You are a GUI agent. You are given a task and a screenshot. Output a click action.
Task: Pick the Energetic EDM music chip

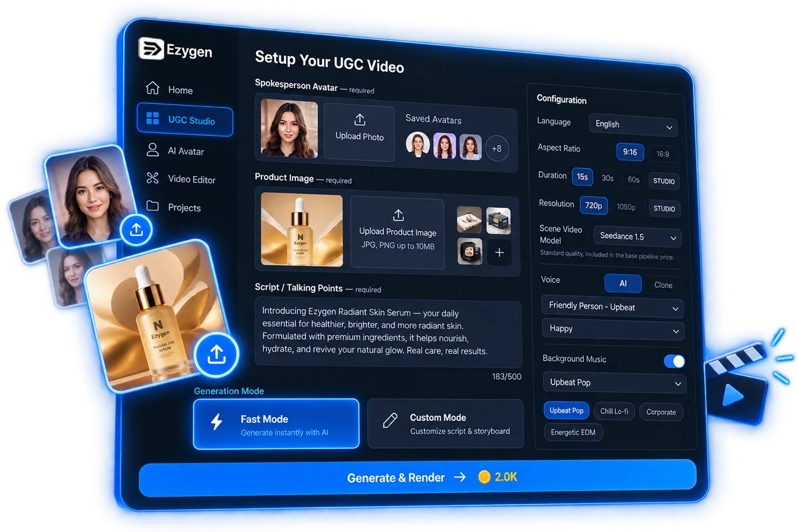(573, 433)
